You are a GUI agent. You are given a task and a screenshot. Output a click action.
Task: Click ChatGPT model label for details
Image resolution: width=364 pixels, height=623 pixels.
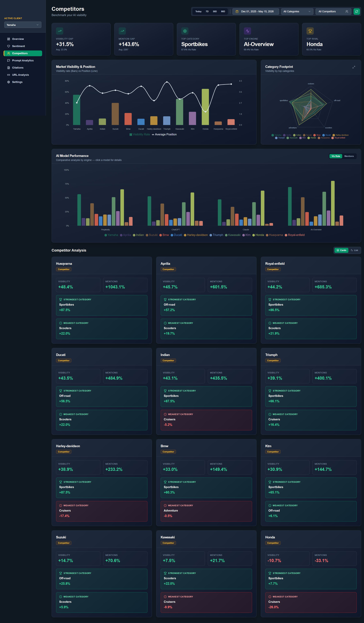(176, 230)
